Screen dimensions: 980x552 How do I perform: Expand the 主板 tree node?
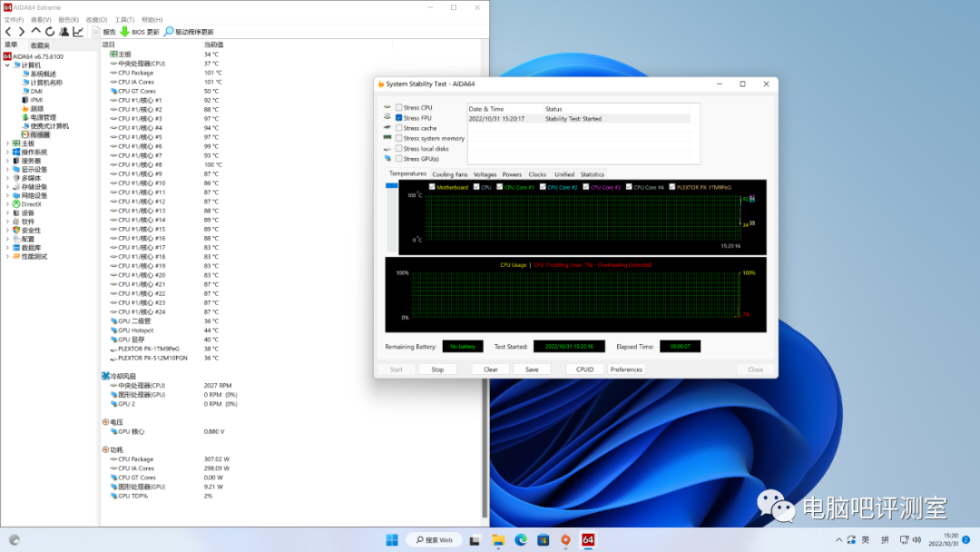pyautogui.click(x=7, y=143)
